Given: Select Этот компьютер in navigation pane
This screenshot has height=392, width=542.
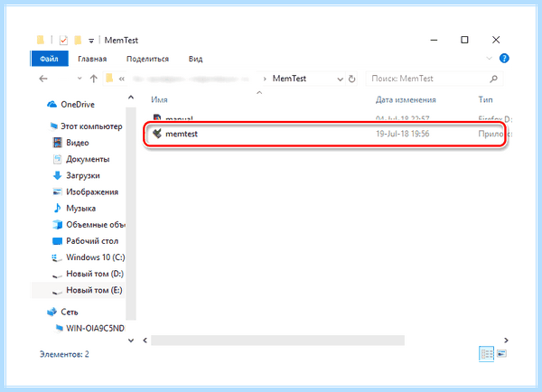Looking at the screenshot, I should [x=91, y=126].
